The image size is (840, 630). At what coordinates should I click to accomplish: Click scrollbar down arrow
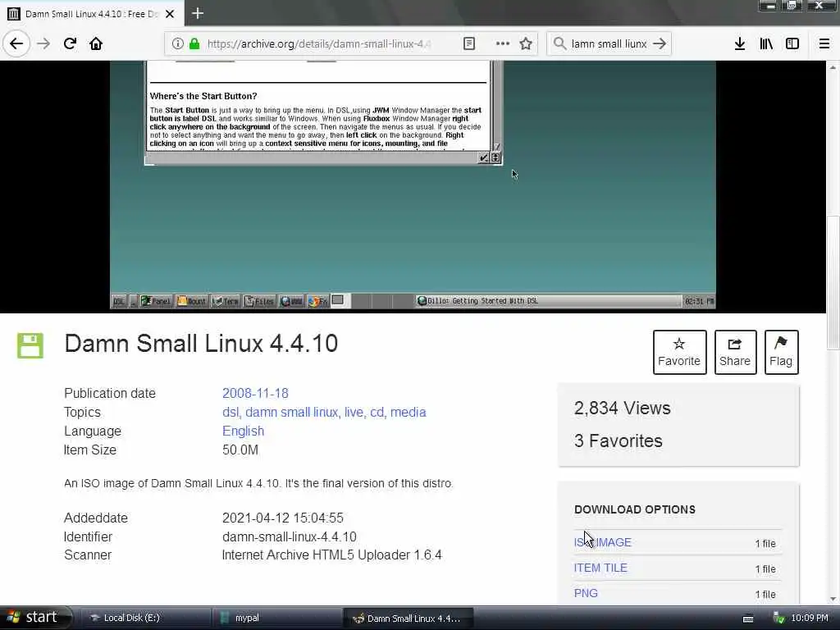[x=833, y=599]
